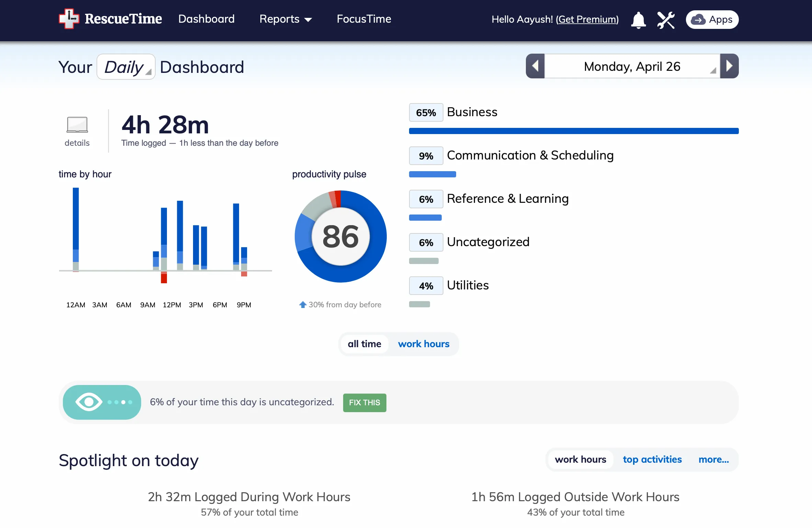Click the Business category progress bar
The height and width of the screenshot is (528, 812).
point(574,131)
